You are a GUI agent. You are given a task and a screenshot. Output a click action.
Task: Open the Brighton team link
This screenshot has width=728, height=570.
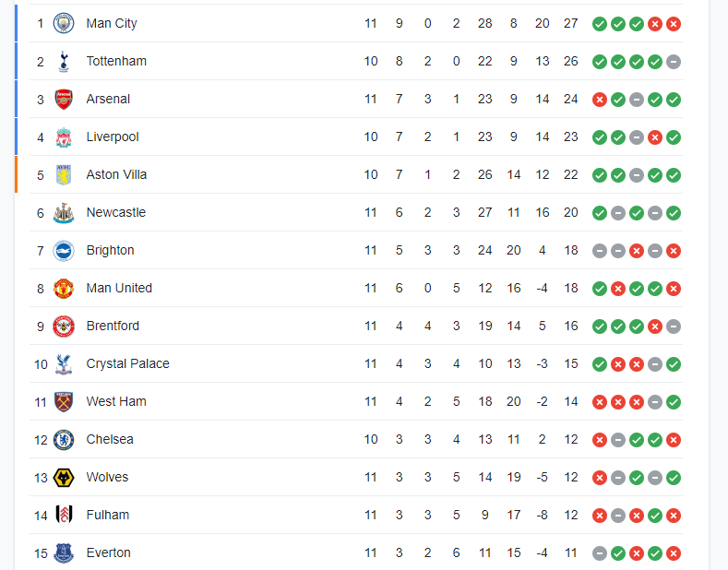tap(110, 250)
